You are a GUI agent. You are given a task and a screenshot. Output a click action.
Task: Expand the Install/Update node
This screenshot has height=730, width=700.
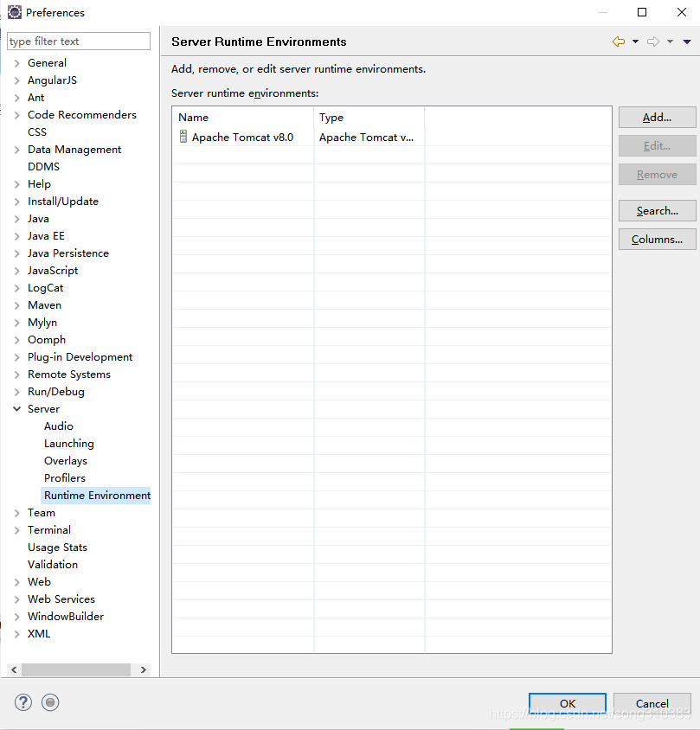pyautogui.click(x=16, y=202)
